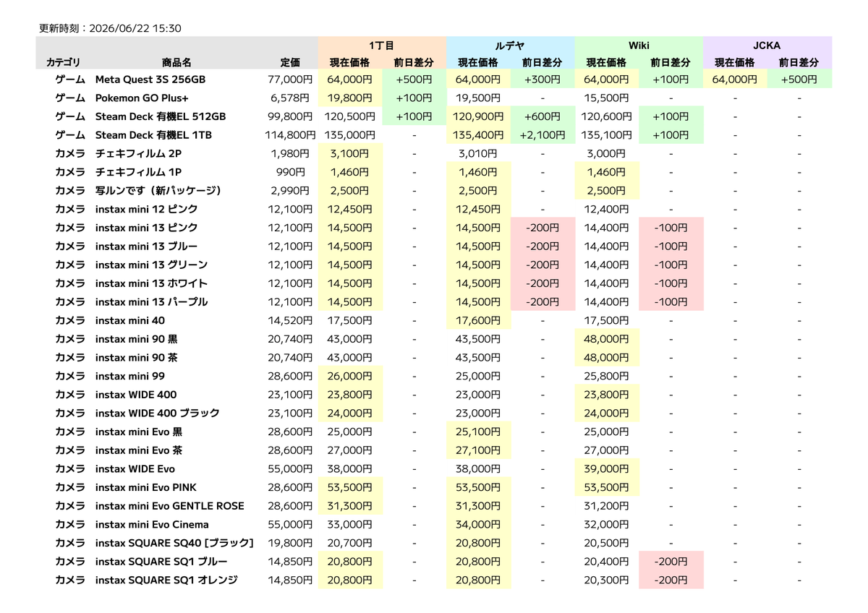
Task: Select instax mini Evo GENTLE ROSE name
Action: pyautogui.click(x=170, y=506)
